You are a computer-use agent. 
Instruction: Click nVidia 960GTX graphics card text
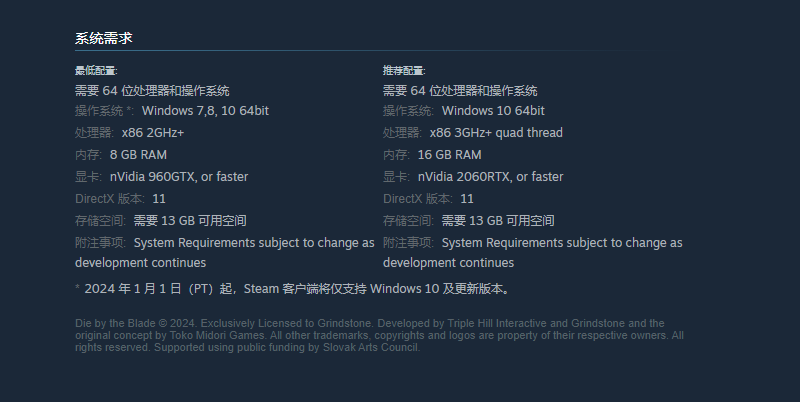tap(179, 177)
